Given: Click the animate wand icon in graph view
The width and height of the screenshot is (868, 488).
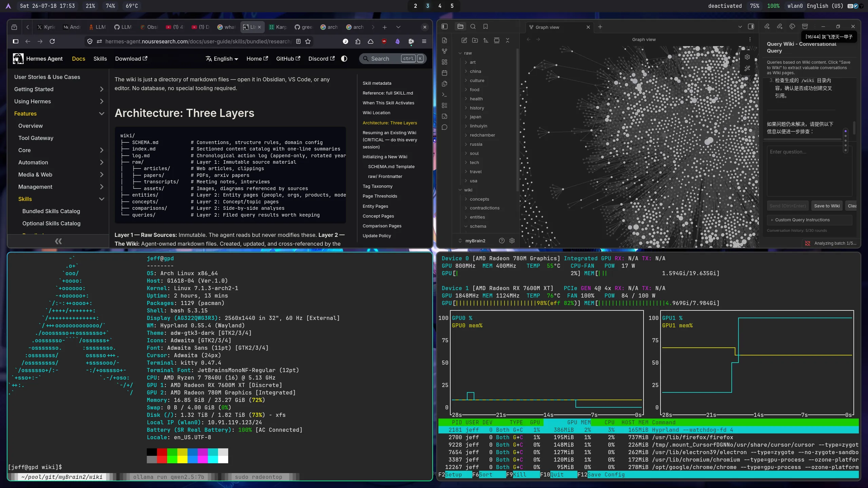Looking at the screenshot, I should pos(747,68).
